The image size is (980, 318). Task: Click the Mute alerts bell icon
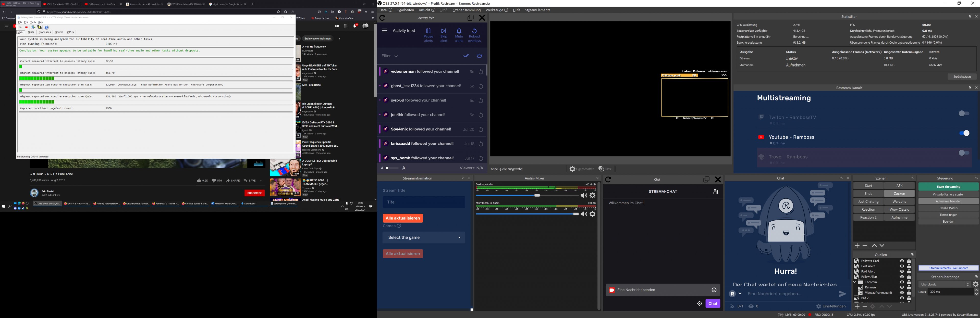[459, 31]
